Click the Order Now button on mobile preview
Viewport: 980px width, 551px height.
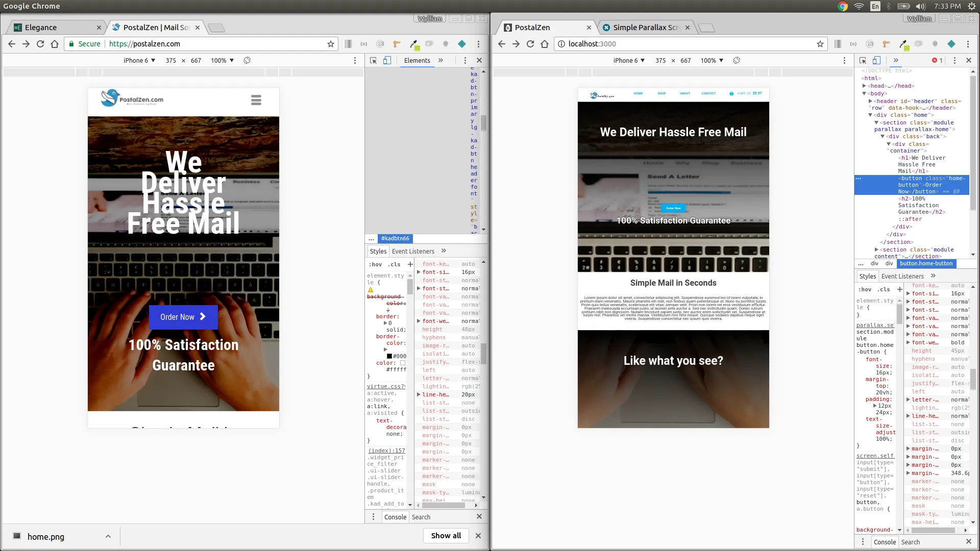183,317
